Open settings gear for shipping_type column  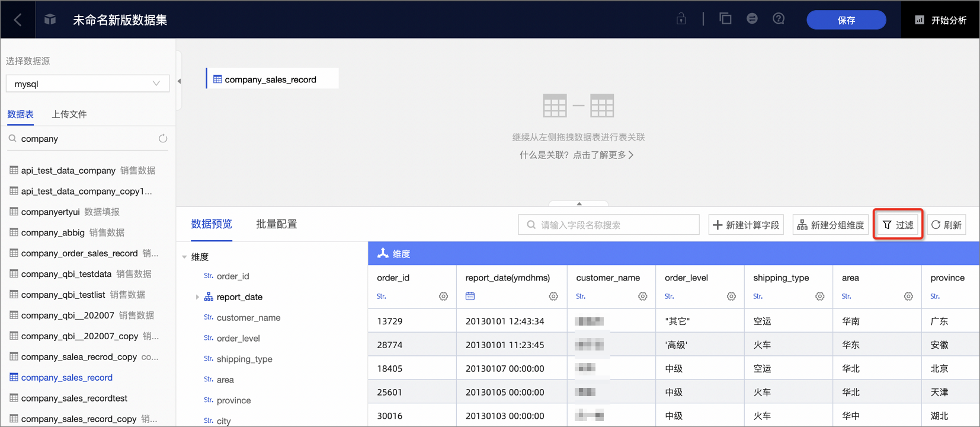coord(819,297)
